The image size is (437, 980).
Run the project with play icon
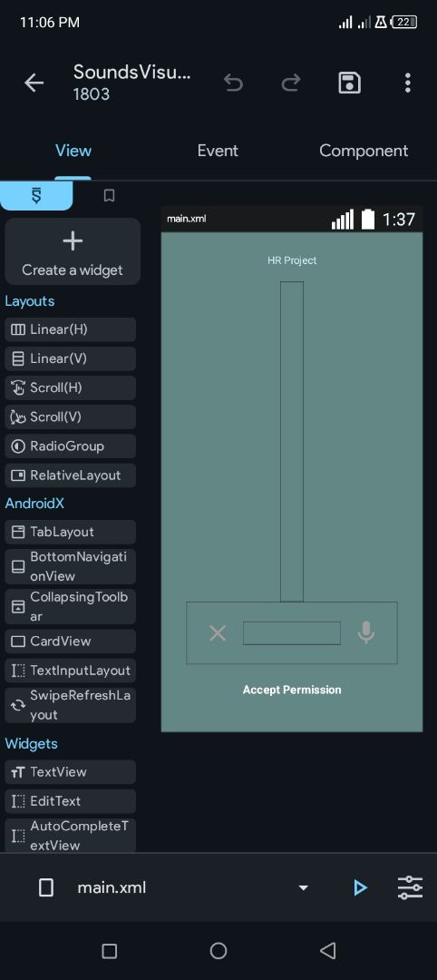360,887
